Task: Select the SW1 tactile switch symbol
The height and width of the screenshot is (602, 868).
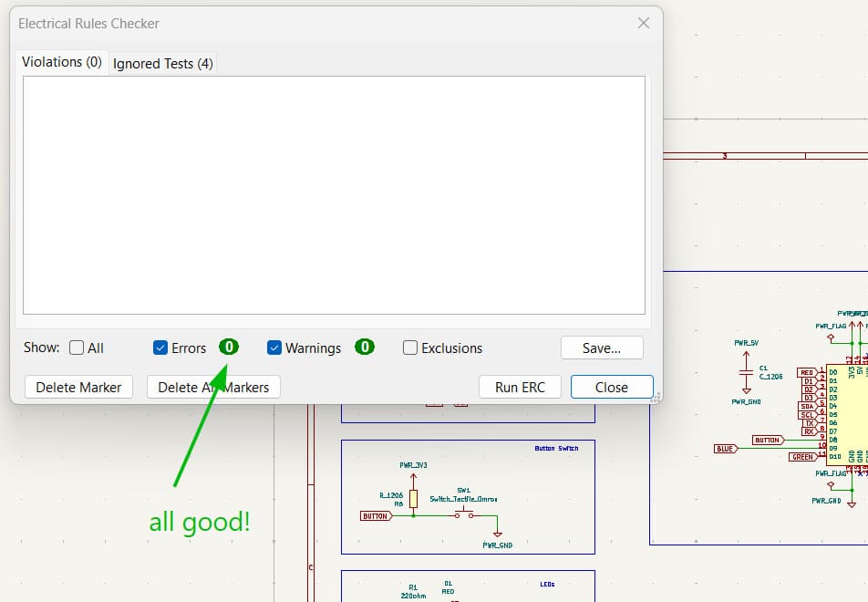Action: pyautogui.click(x=464, y=513)
